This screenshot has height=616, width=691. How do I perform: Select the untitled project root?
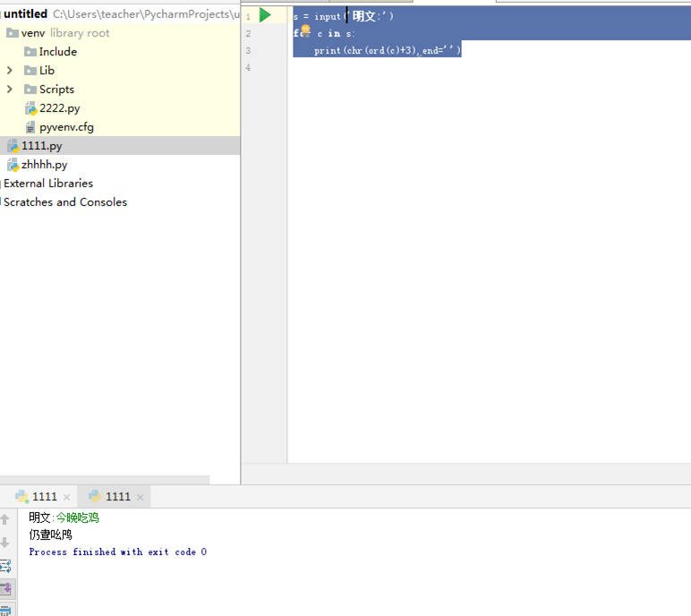25,14
